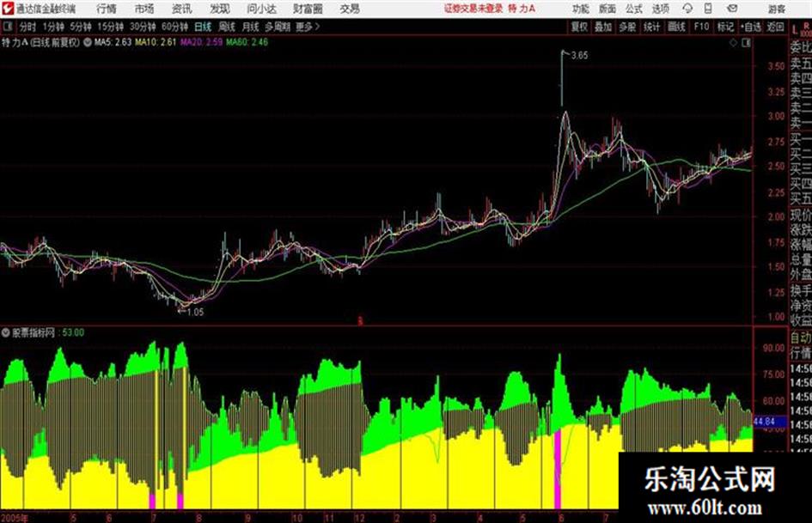Switch to 15分钟 period tab

[x=111, y=27]
